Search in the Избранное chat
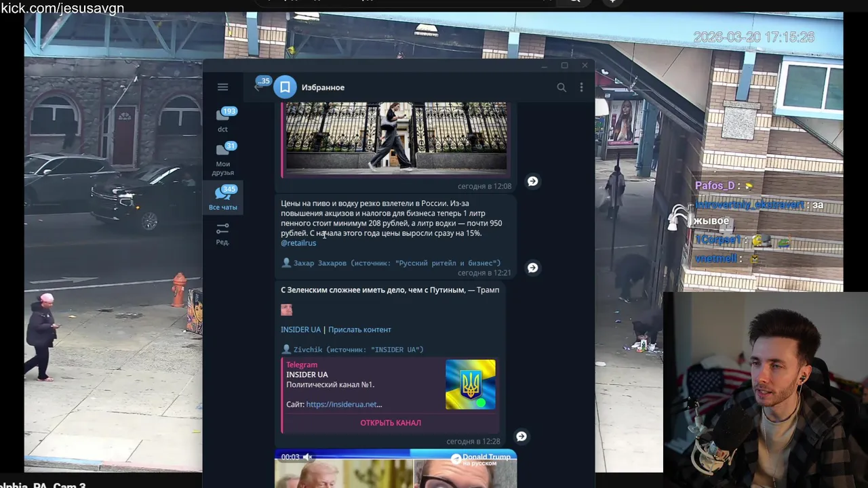Viewport: 868px width, 488px height. [561, 87]
